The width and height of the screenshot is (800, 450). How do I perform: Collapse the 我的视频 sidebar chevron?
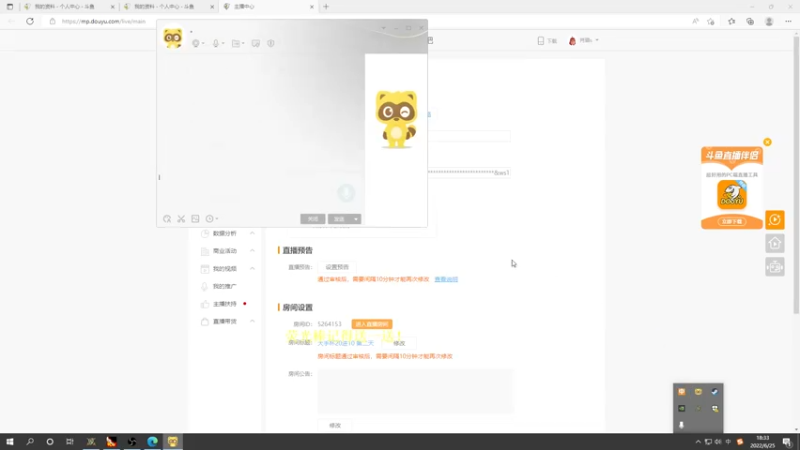coord(252,268)
